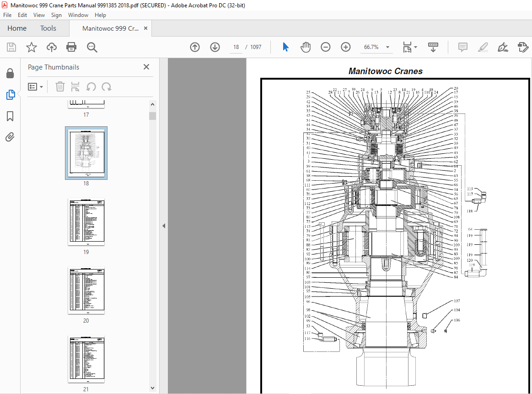This screenshot has height=394, width=532.
Task: Zoom out with minus button
Action: click(325, 47)
